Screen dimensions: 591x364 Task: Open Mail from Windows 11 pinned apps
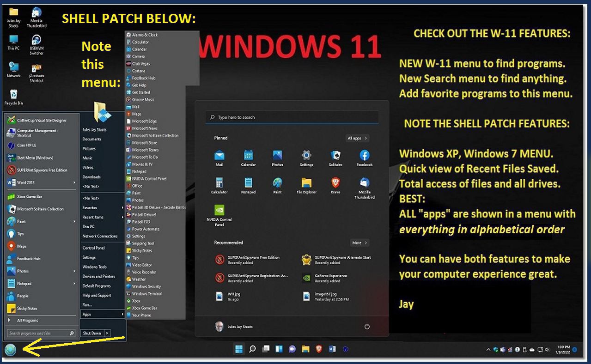[219, 158]
